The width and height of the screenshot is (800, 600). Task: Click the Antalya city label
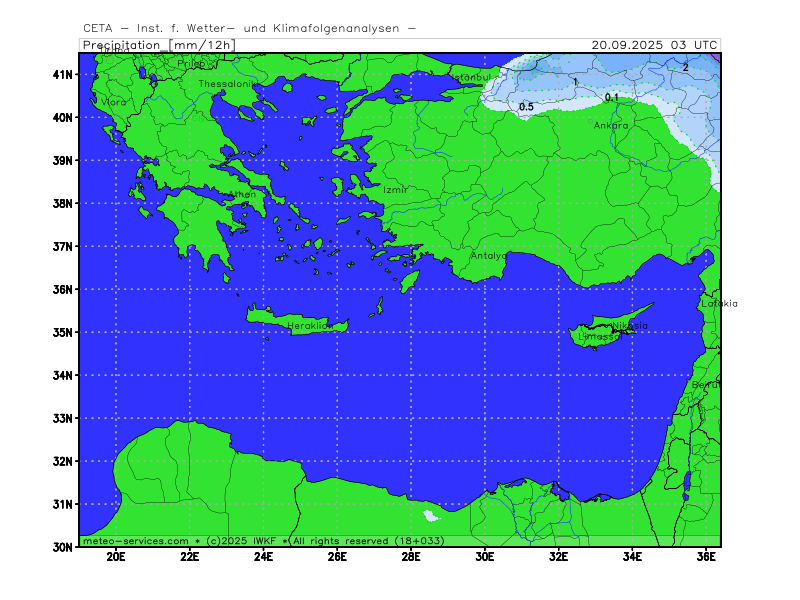coord(489,256)
